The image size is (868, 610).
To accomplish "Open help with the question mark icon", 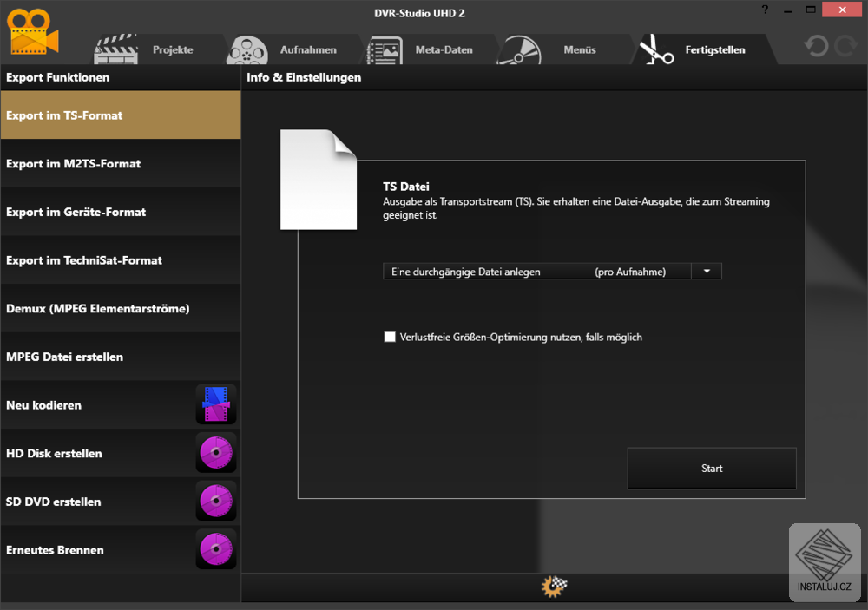I will point(765,10).
